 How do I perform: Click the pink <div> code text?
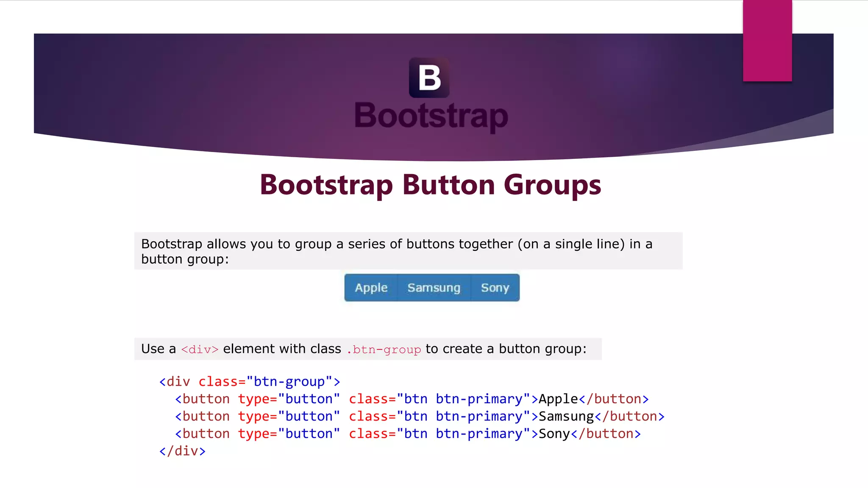point(200,349)
